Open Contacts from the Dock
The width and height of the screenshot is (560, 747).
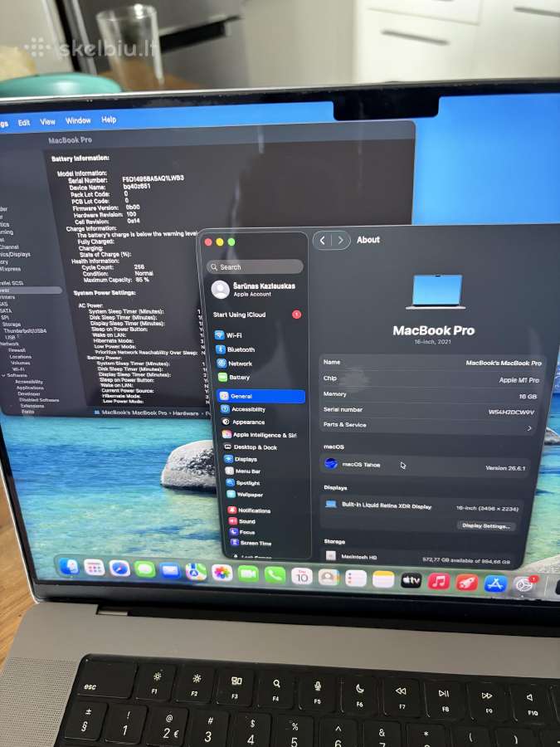(329, 578)
